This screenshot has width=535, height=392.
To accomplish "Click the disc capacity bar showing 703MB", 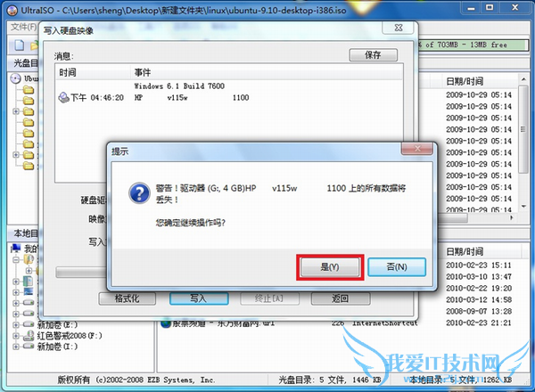I will coord(473,45).
